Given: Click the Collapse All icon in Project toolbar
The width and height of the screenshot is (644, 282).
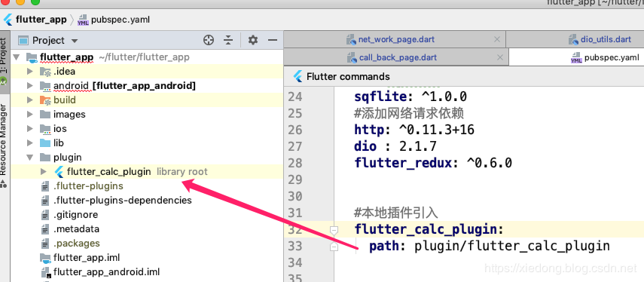Looking at the screenshot, I should (x=228, y=40).
